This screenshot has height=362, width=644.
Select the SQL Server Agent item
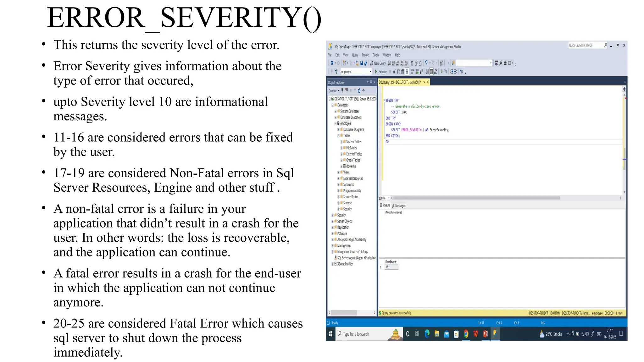pyautogui.click(x=355, y=258)
